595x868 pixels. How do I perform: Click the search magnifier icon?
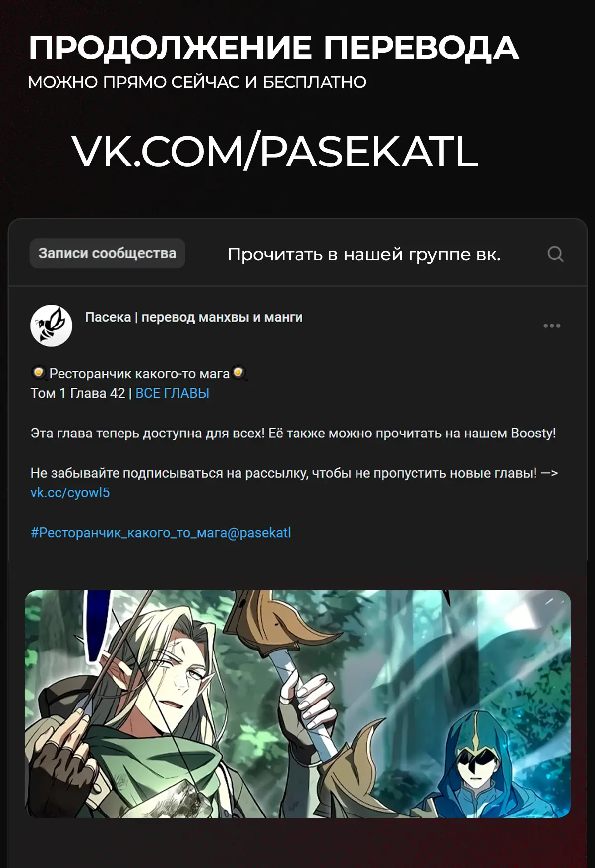555,254
